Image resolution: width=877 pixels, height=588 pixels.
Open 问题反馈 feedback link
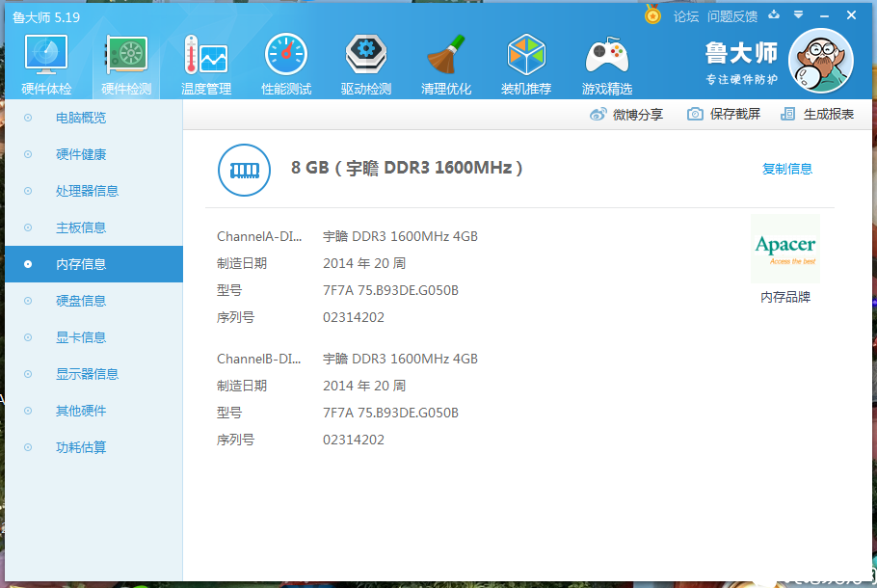click(732, 16)
